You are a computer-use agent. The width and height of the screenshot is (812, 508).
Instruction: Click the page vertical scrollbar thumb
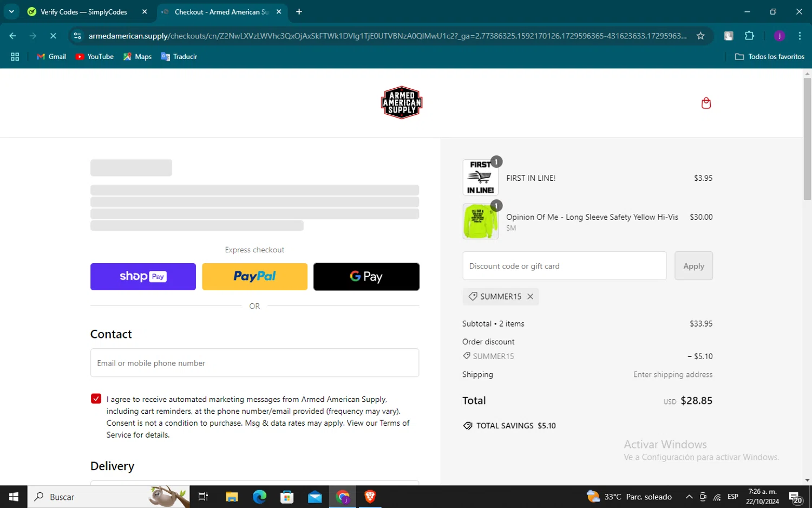pyautogui.click(x=807, y=139)
